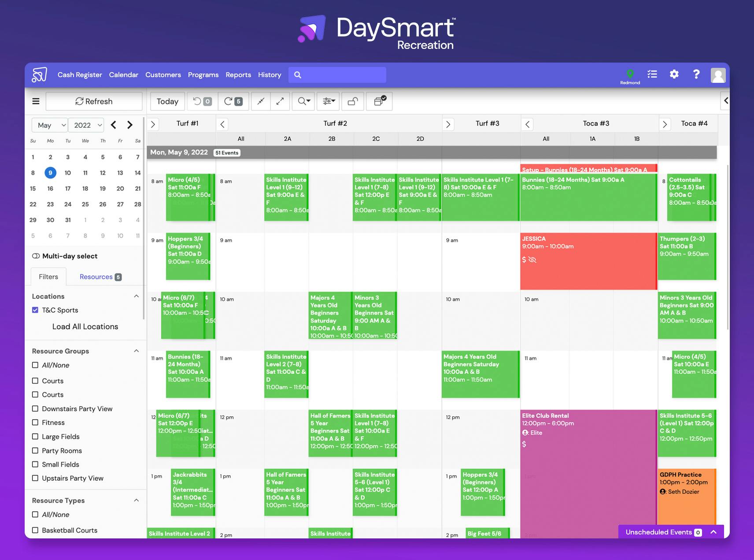Click the Today button
Screen dimensions: 754x560
point(167,101)
